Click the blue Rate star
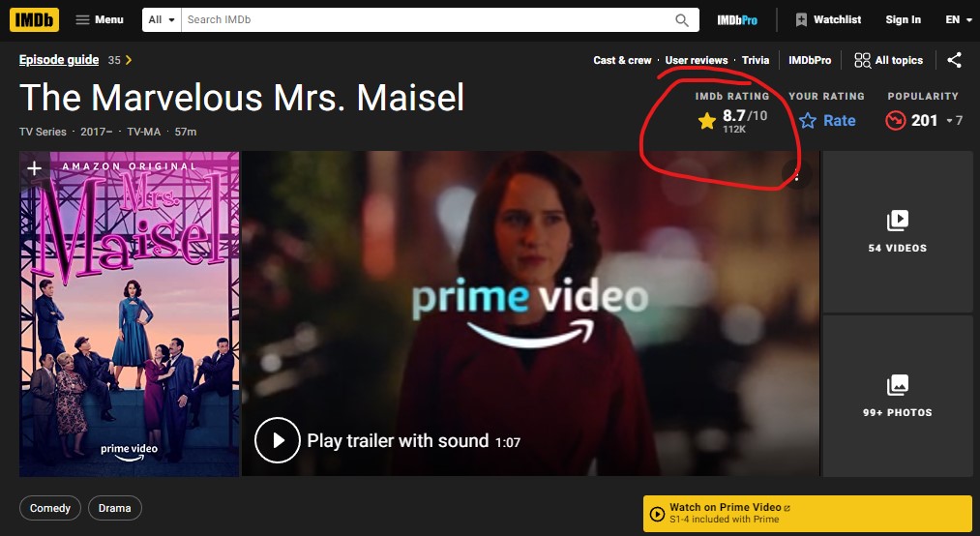The width and height of the screenshot is (980, 536). coord(808,121)
